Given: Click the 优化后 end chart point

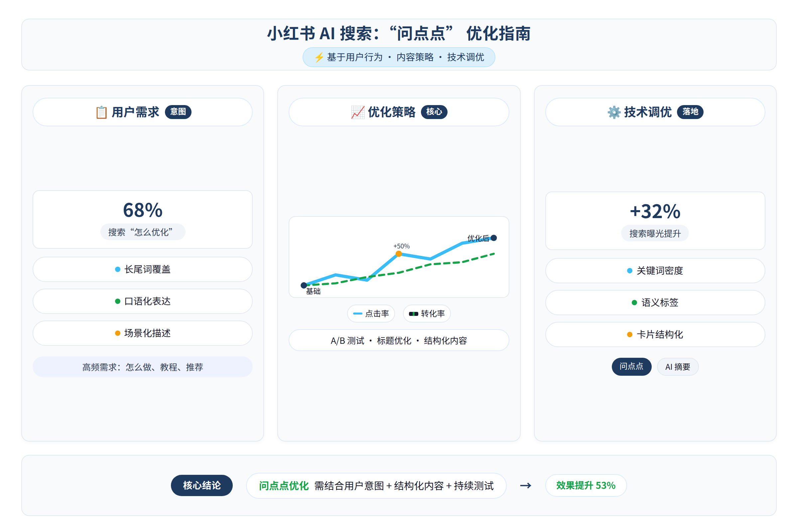Looking at the screenshot, I should tap(494, 238).
